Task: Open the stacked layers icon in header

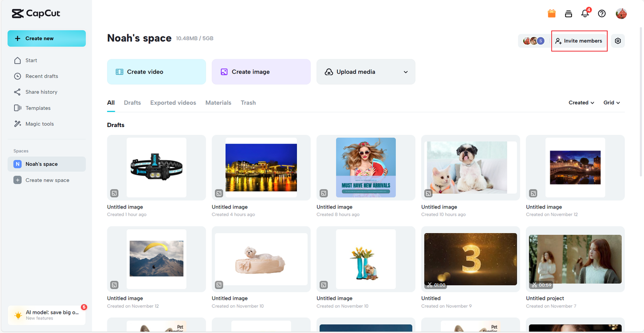Action: (569, 14)
